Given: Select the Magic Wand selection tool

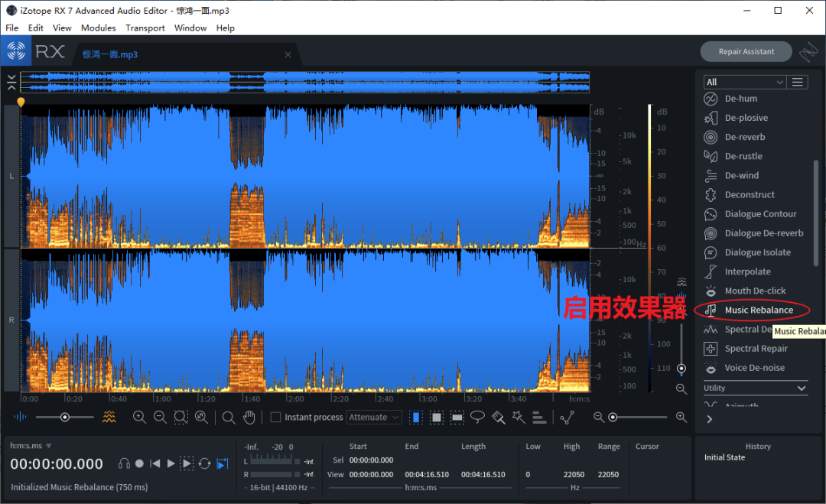Looking at the screenshot, I should point(519,417).
